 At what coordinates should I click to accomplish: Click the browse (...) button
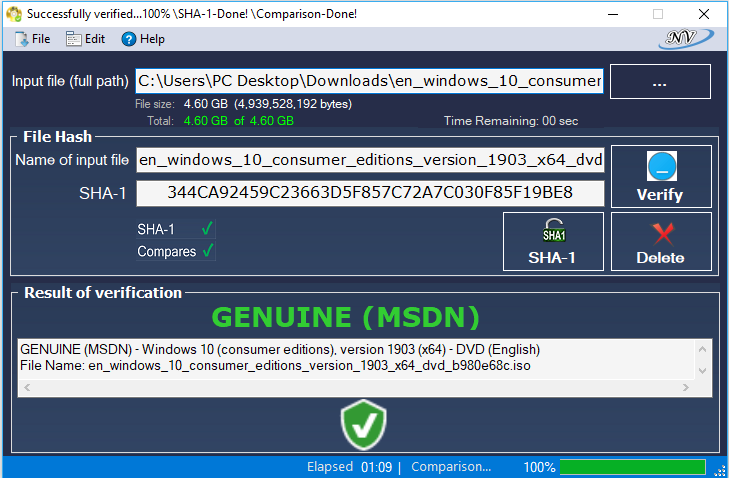(660, 81)
